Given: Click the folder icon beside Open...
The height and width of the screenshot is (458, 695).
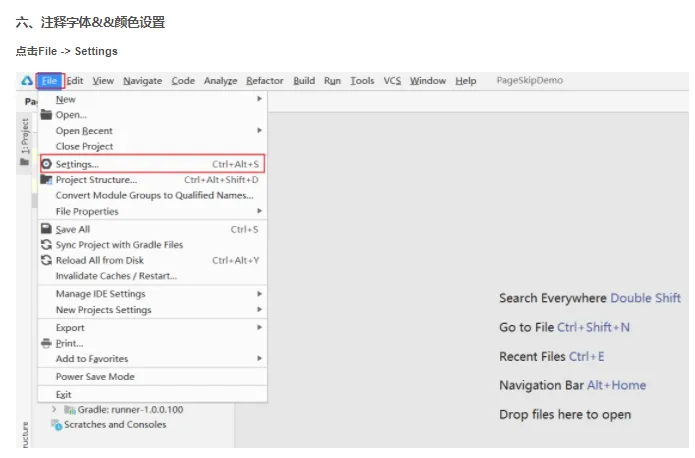Looking at the screenshot, I should (46, 115).
